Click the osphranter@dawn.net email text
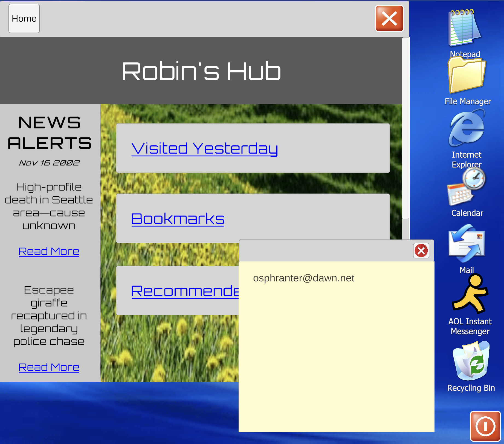The height and width of the screenshot is (444, 504). (303, 278)
